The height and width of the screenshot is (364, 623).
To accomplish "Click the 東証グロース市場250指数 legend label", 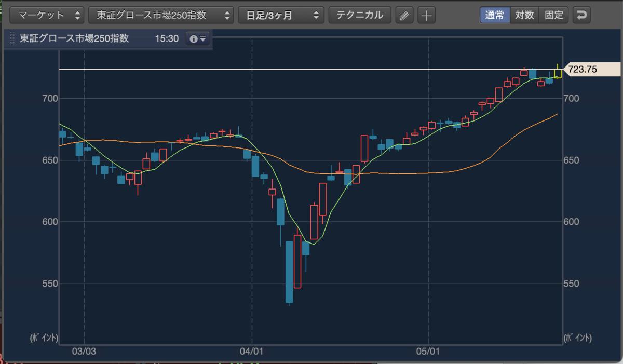I will coord(74,39).
